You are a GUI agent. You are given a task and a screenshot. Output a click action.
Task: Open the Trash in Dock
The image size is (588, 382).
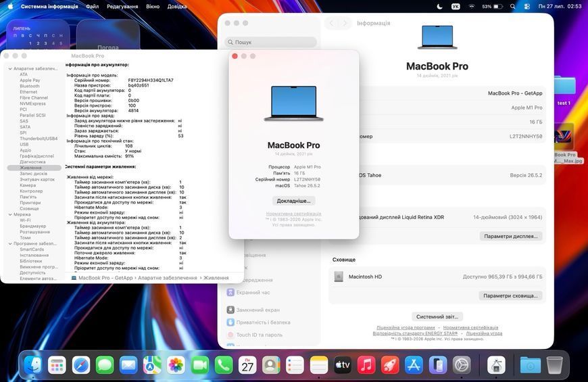coord(555,364)
